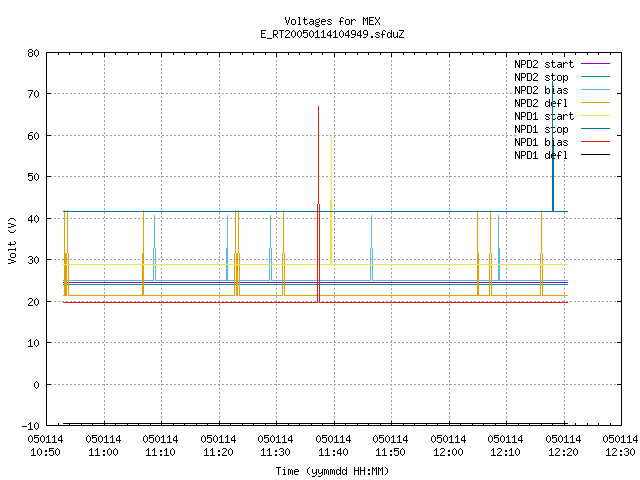This screenshot has width=640, height=480.
Task: Select the orange NPD2 defl spike near 12:16
Action: [541, 253]
